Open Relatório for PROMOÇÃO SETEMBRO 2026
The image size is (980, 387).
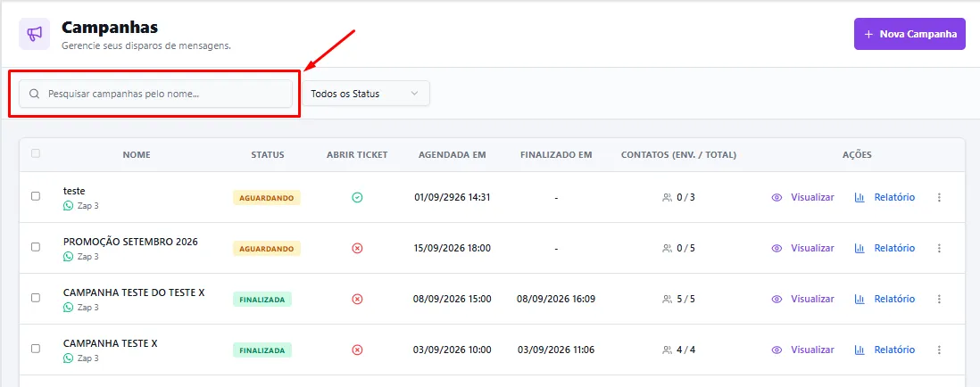coord(885,249)
